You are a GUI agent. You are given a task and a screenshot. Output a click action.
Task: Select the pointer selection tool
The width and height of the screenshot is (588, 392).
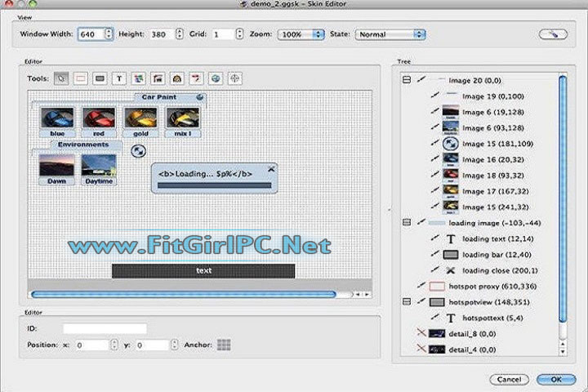(60, 78)
